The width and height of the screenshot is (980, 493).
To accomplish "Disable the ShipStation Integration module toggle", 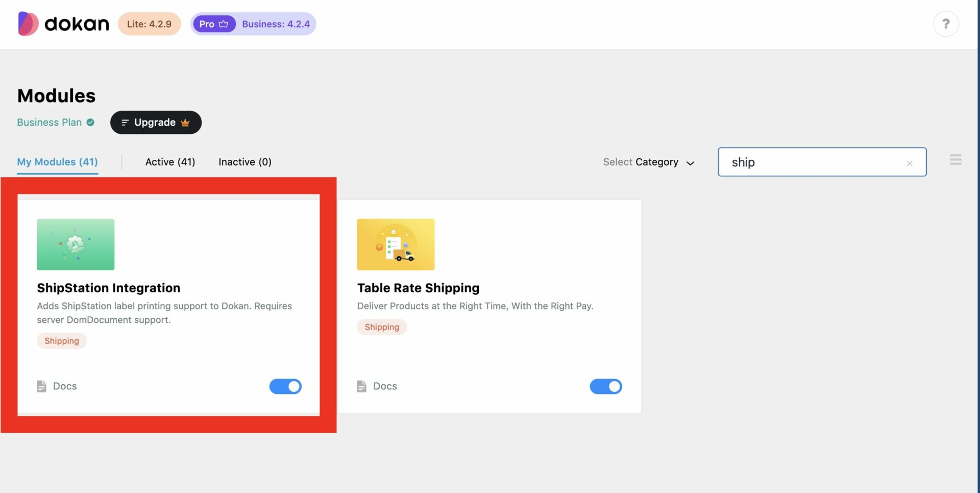I will click(x=285, y=386).
